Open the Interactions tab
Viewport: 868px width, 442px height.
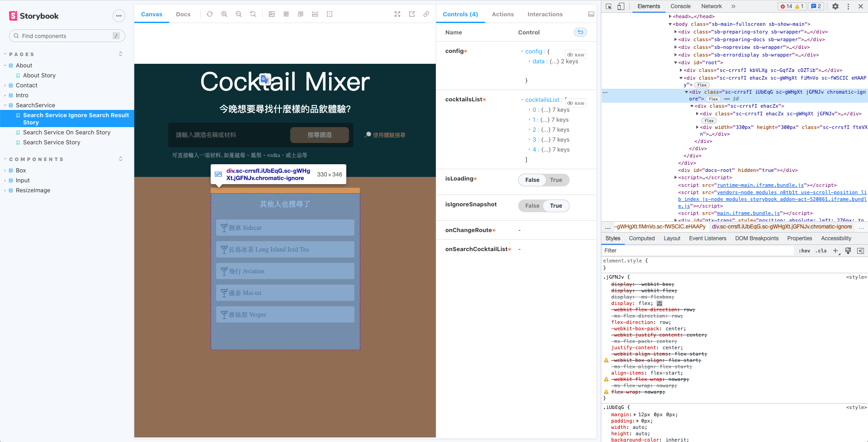pos(545,14)
